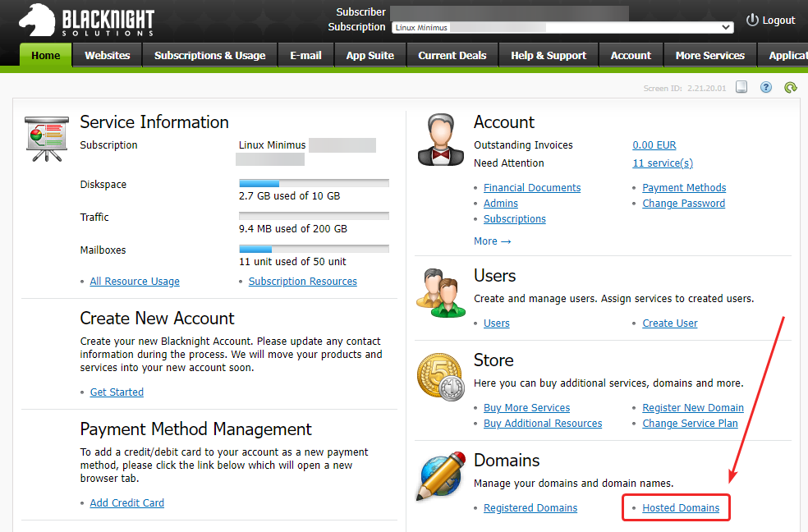Viewport: 808px width, 532px height.
Task: Open the Registered Domains link
Action: click(x=530, y=508)
